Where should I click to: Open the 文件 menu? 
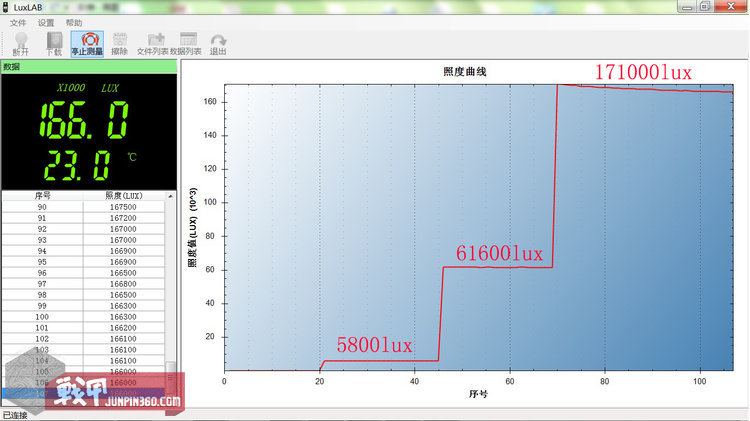(x=18, y=22)
